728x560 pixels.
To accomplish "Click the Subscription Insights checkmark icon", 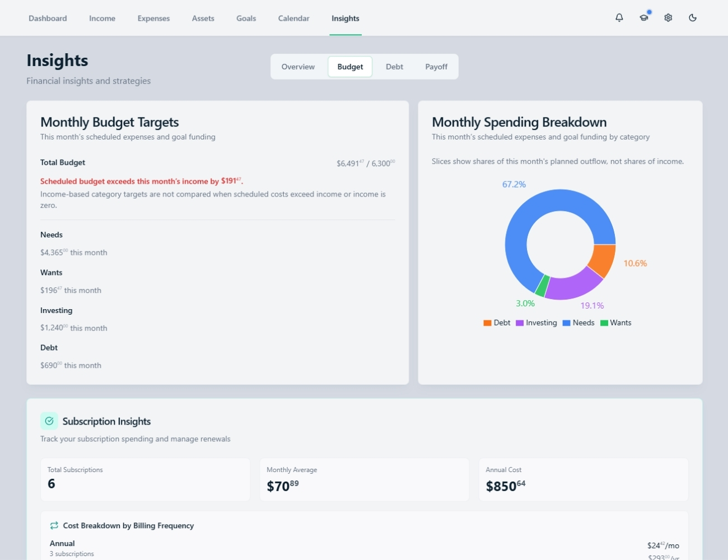I will (x=49, y=421).
